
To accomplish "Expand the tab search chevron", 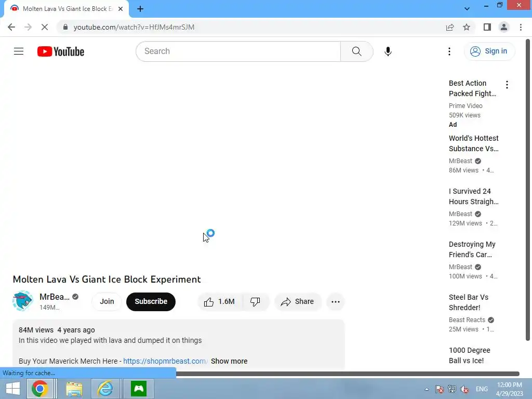I will 467,9.
